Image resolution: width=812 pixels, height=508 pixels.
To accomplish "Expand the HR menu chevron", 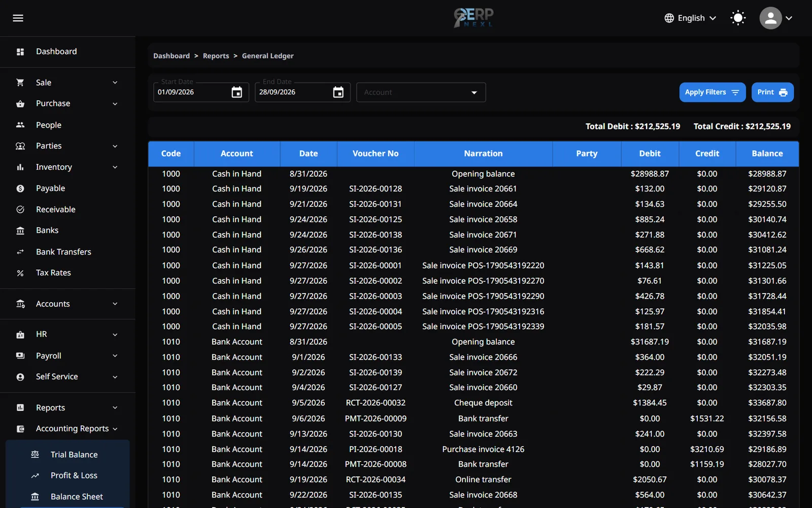I will pos(115,335).
